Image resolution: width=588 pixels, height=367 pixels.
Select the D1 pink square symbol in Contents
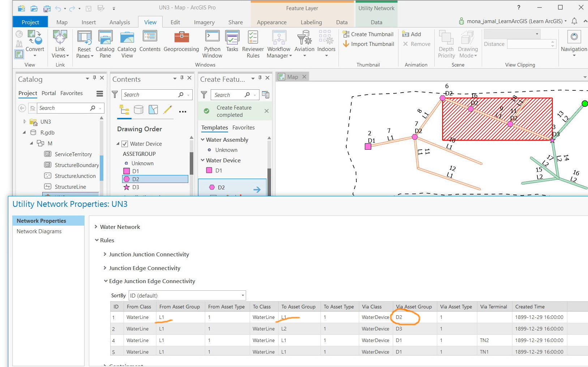tap(126, 171)
